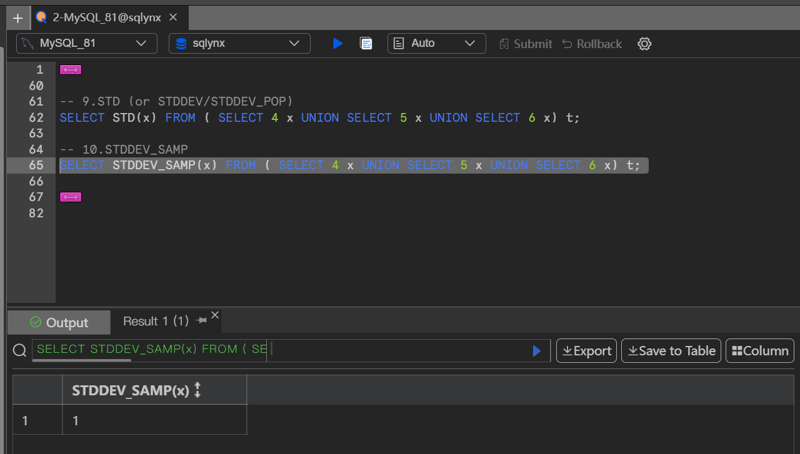
Task: Click the Submit button
Action: click(526, 44)
